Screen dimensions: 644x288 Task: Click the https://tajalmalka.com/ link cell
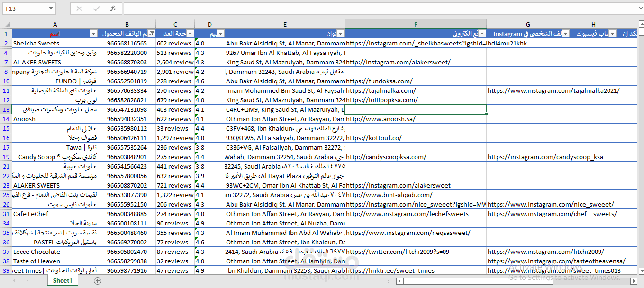tap(416, 90)
